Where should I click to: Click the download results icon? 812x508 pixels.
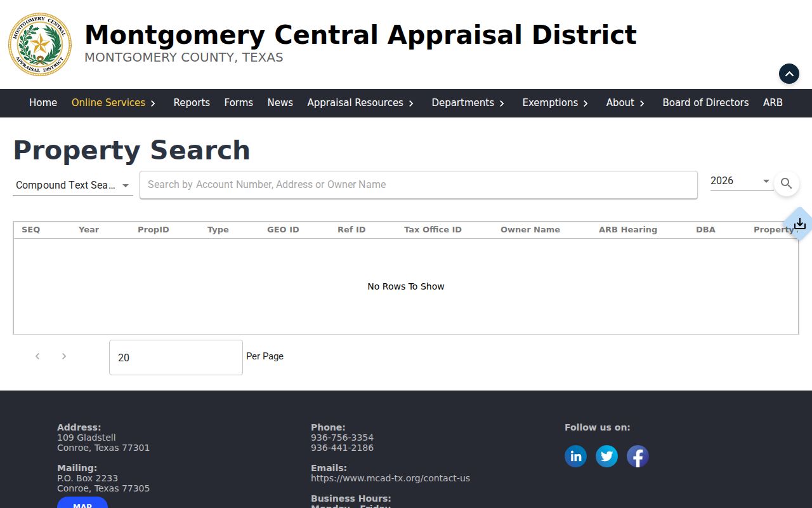[x=800, y=224]
